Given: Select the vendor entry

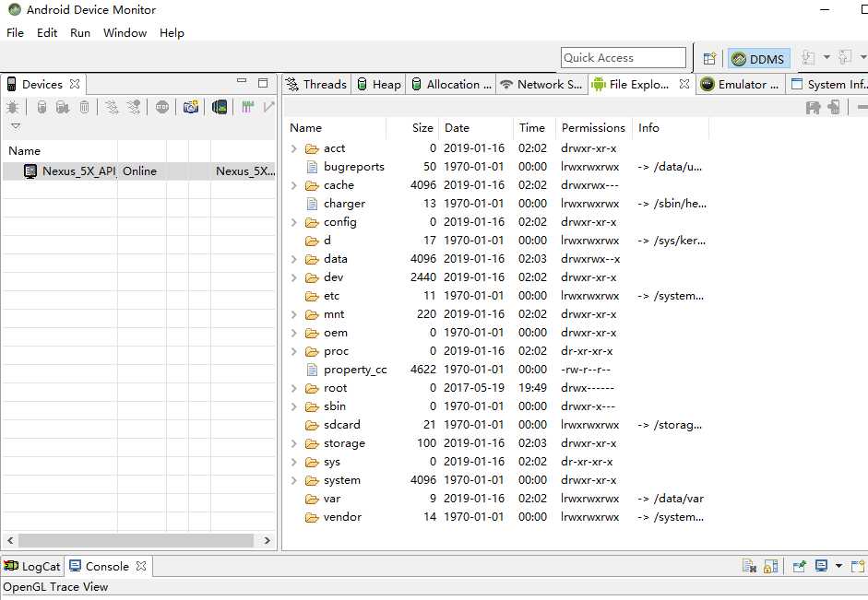Looking at the screenshot, I should pyautogui.click(x=342, y=517).
